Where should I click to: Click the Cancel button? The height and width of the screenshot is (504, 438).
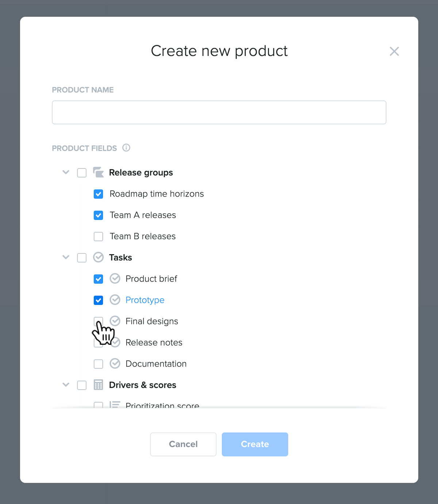[x=183, y=444]
